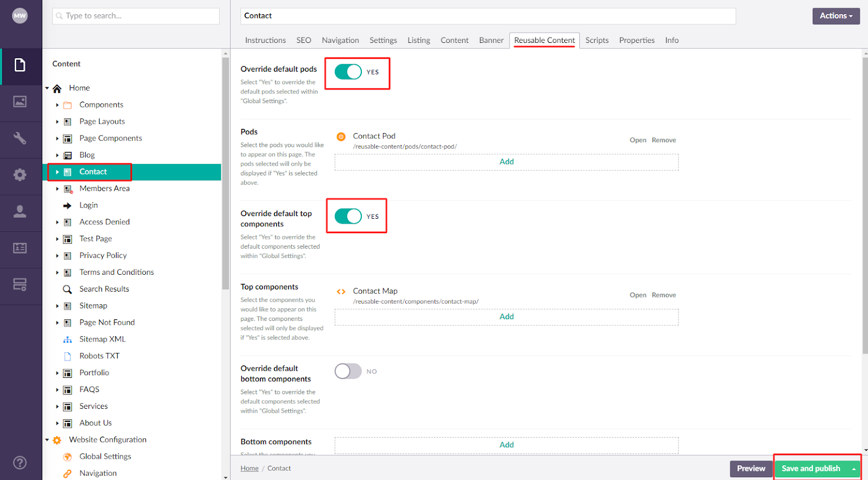Expand the Blog tree node
868x480 pixels.
pos(57,155)
